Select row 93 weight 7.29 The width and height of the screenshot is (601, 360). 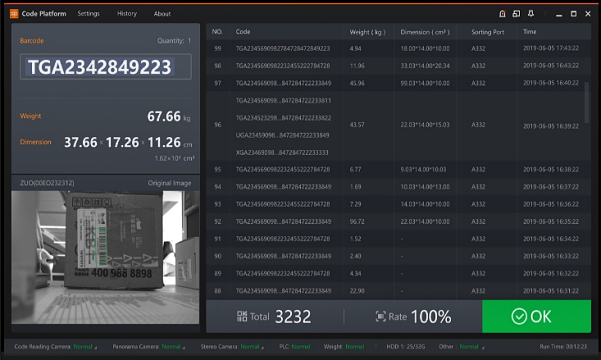click(x=355, y=204)
